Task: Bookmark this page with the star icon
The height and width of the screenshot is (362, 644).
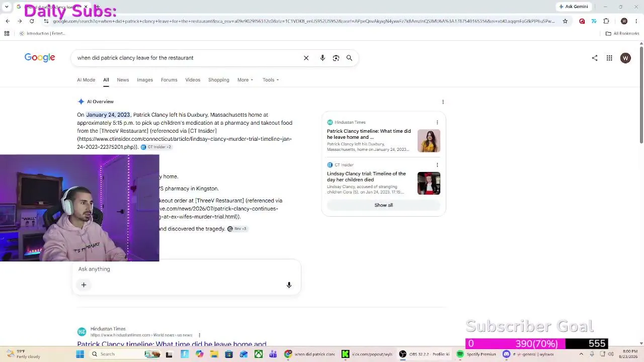Action: click(565, 21)
